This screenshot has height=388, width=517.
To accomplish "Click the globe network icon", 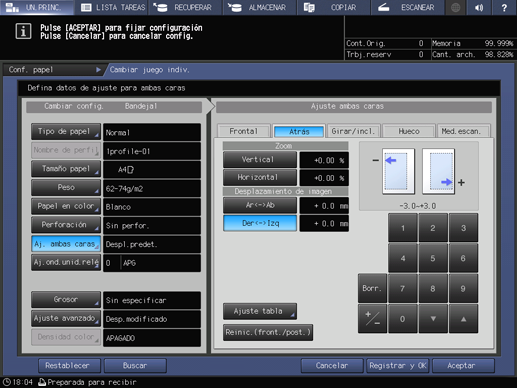I will pos(455,7).
